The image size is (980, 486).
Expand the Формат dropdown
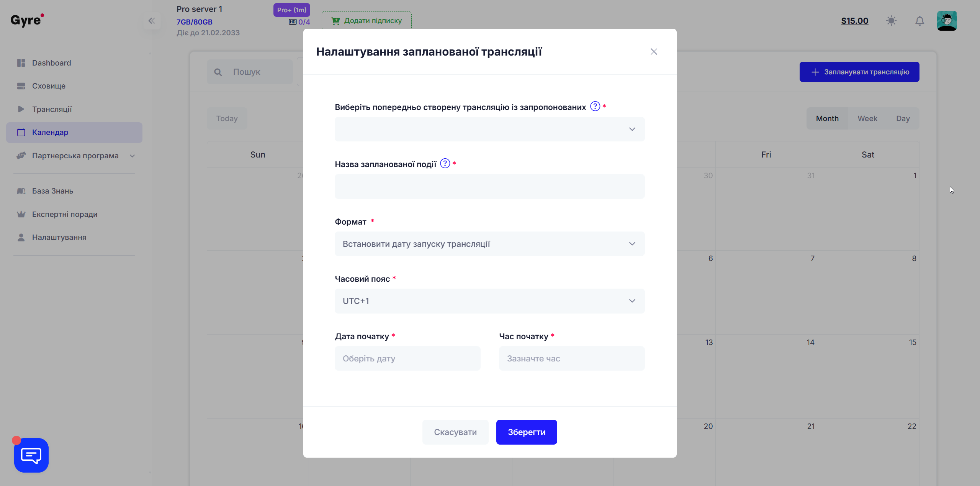coord(489,244)
